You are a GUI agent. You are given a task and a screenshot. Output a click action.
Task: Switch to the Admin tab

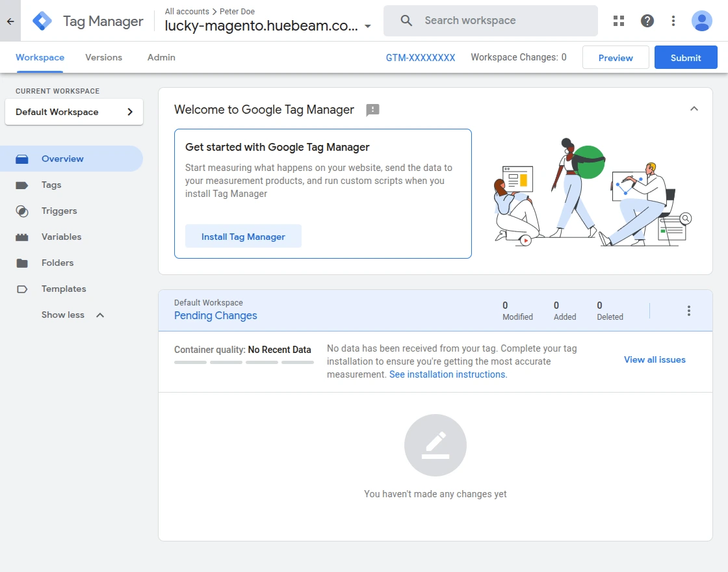point(161,57)
